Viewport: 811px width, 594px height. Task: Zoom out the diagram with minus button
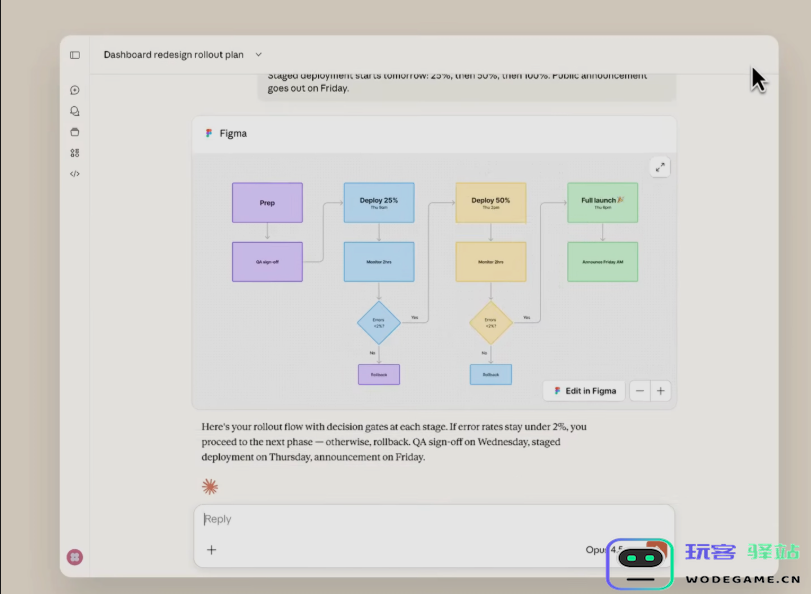640,391
